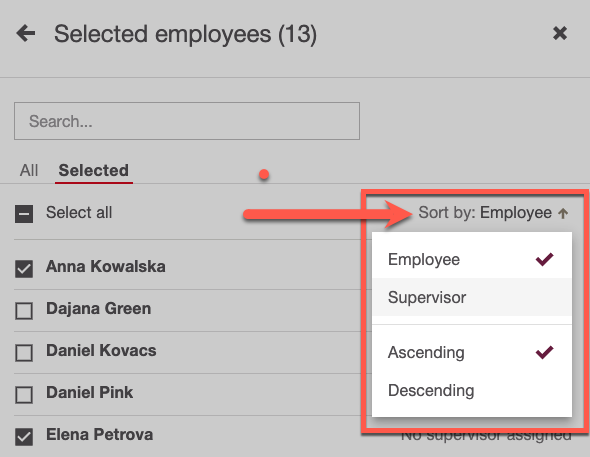
Task: Open the Sort by Employee dropdown
Action: (x=493, y=213)
